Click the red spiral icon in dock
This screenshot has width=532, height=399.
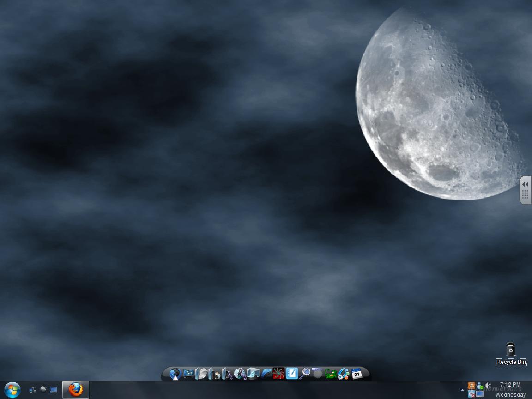[x=278, y=373]
